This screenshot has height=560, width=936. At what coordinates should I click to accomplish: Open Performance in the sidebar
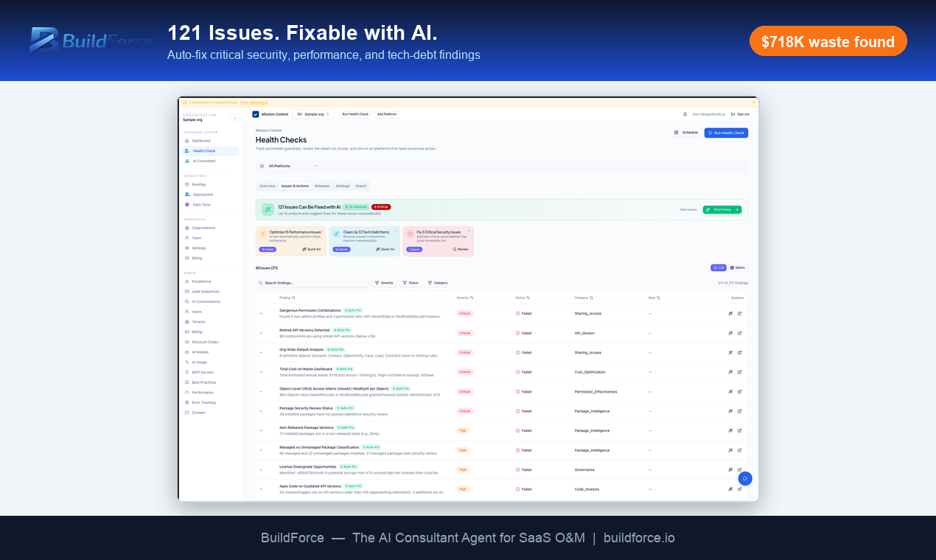(x=203, y=393)
